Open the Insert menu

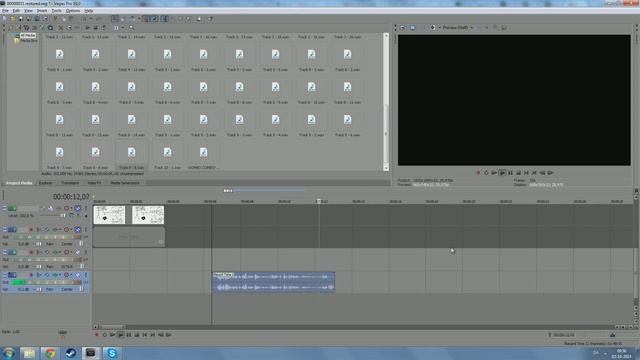click(42, 11)
